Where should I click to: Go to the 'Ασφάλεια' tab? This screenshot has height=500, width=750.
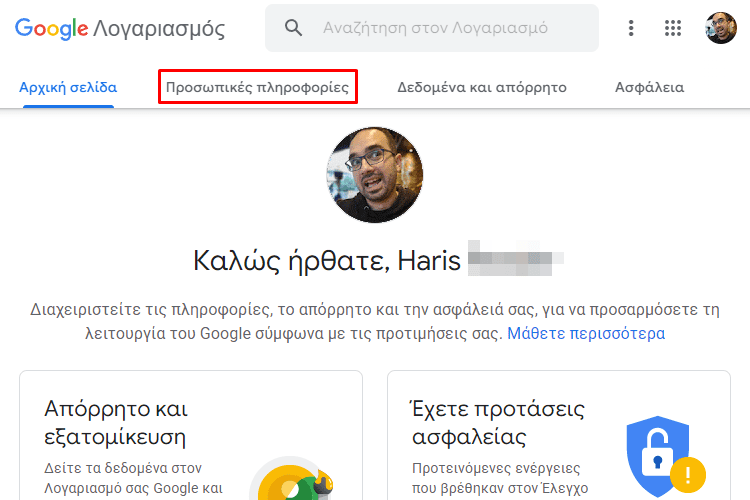649,88
